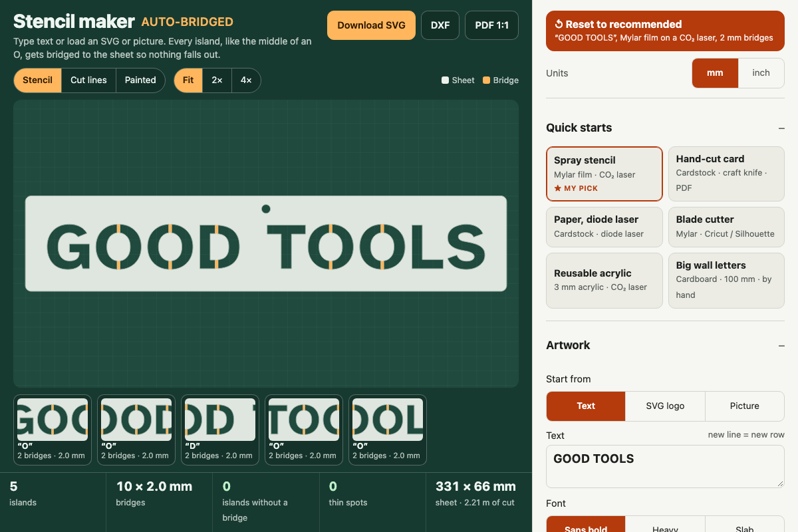Start from Text
798x532 pixels.
(x=586, y=406)
